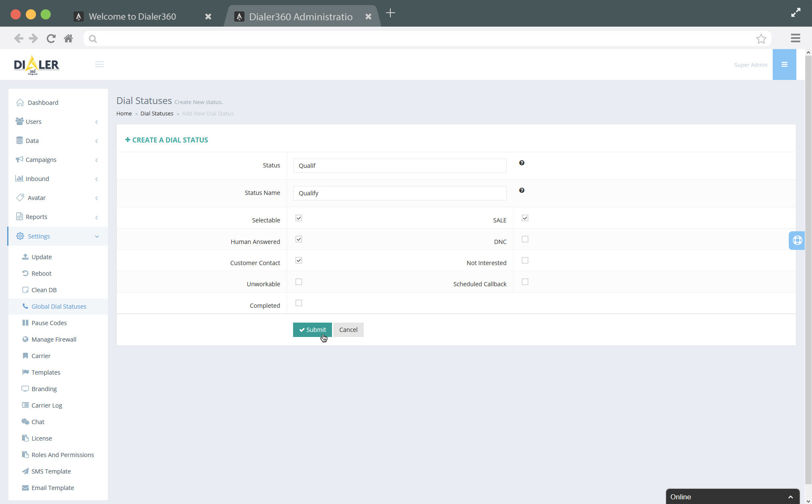This screenshot has height=504, width=812.
Task: Enable the DNC checkbox
Action: [525, 239]
